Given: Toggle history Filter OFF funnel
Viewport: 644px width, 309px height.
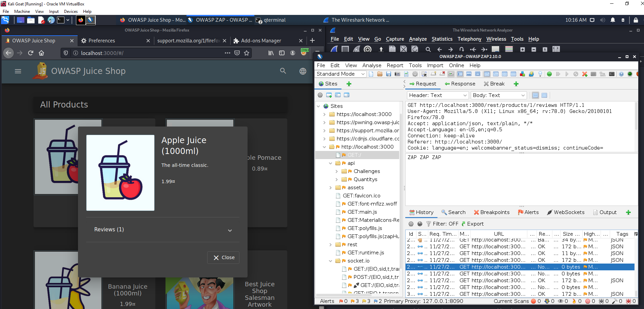Looking at the screenshot, I should (x=442, y=224).
